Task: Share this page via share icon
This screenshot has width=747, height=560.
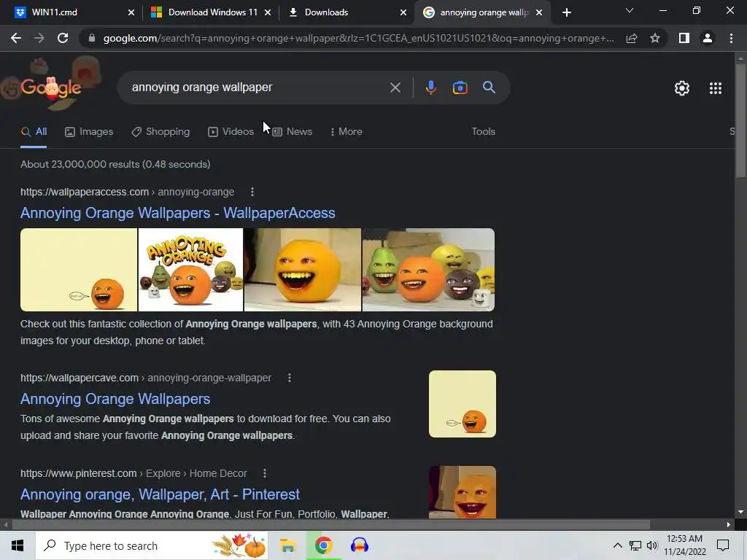Action: click(x=632, y=38)
